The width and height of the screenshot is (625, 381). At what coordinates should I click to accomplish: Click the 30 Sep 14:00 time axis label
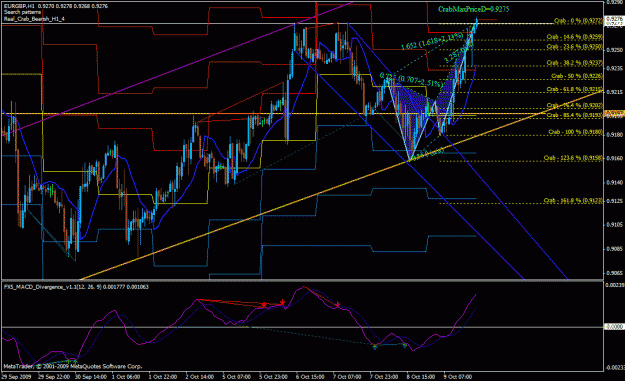click(91, 377)
